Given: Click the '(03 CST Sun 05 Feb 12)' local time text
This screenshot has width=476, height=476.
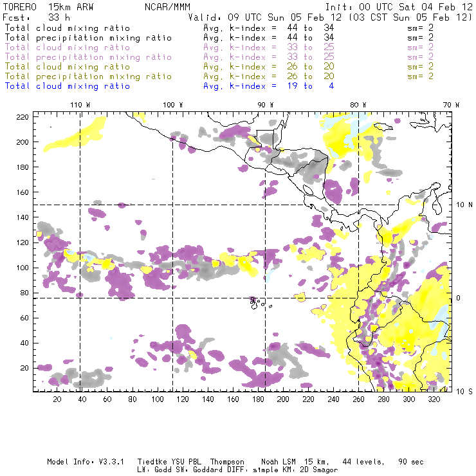Looking at the screenshot, I should point(410,17).
